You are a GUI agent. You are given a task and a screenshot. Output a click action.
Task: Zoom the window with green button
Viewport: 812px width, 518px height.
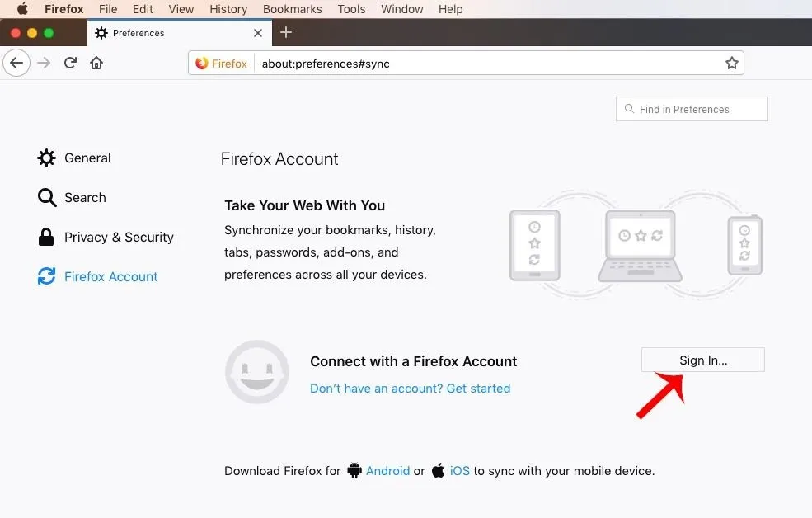click(49, 33)
